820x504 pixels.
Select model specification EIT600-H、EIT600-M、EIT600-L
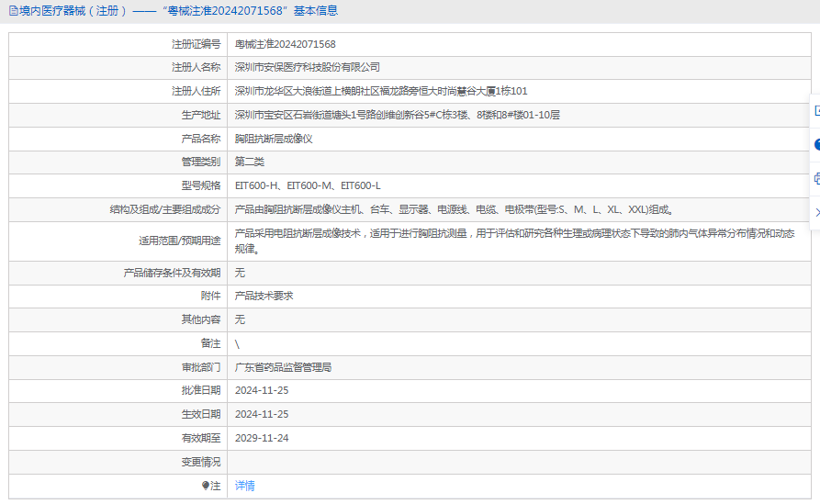[308, 185]
